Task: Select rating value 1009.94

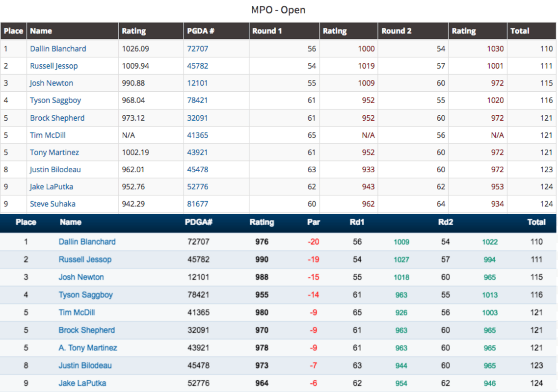Action: (135, 66)
